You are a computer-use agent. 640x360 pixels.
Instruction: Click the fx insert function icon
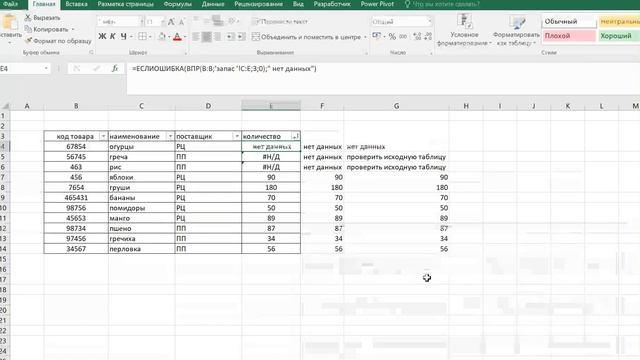[x=115, y=69]
